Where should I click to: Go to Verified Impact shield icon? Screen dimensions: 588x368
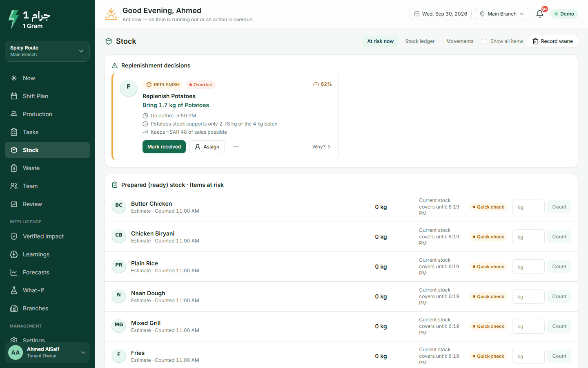[x=14, y=236]
